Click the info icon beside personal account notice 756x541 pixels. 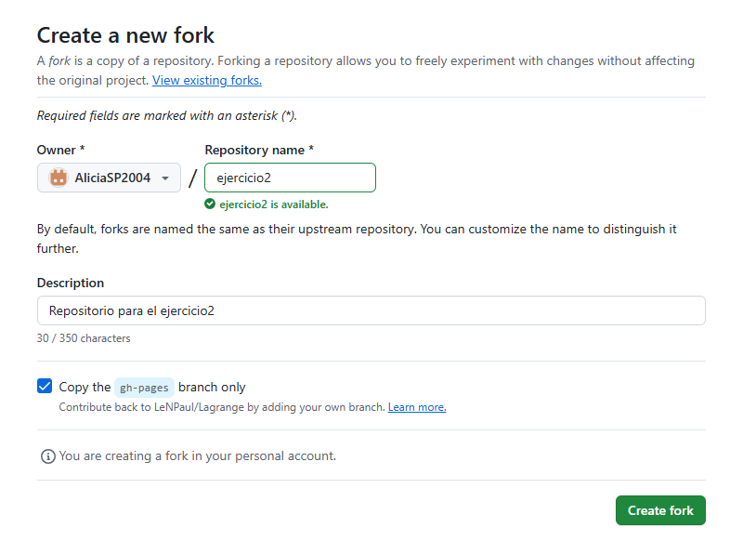[x=47, y=456]
